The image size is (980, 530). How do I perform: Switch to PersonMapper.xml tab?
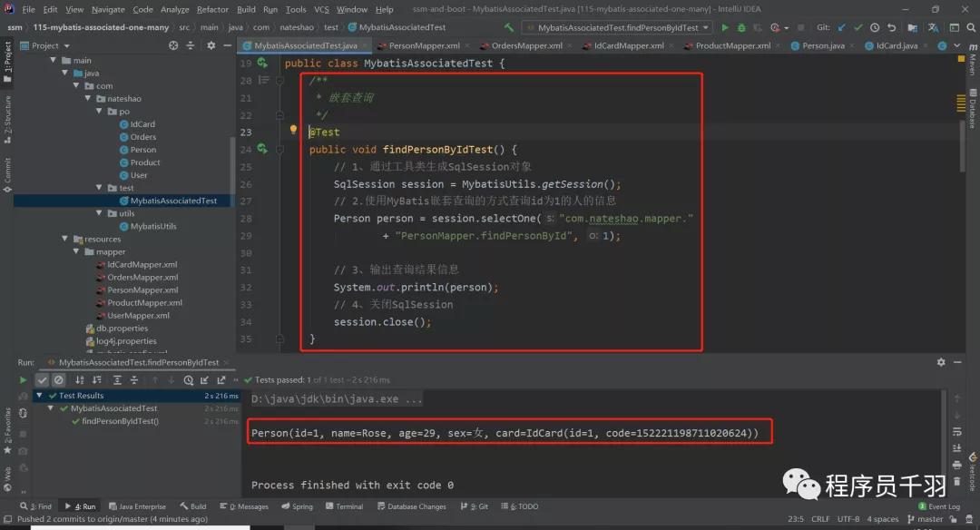424,45
